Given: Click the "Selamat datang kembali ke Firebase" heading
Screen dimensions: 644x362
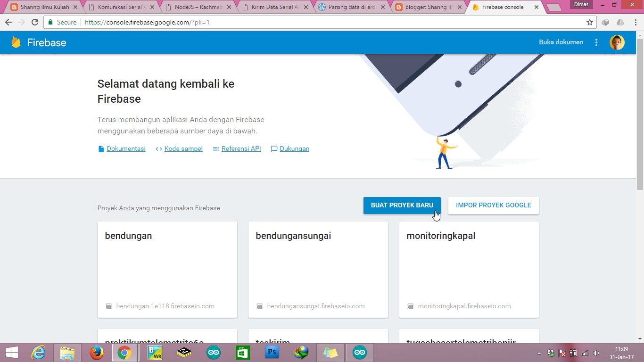Looking at the screenshot, I should point(166,91).
